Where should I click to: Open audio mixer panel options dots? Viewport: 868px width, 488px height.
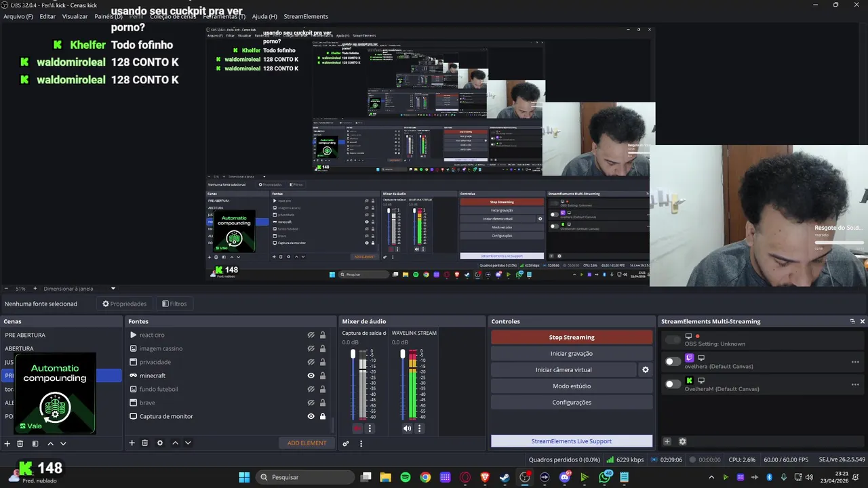pos(361,443)
